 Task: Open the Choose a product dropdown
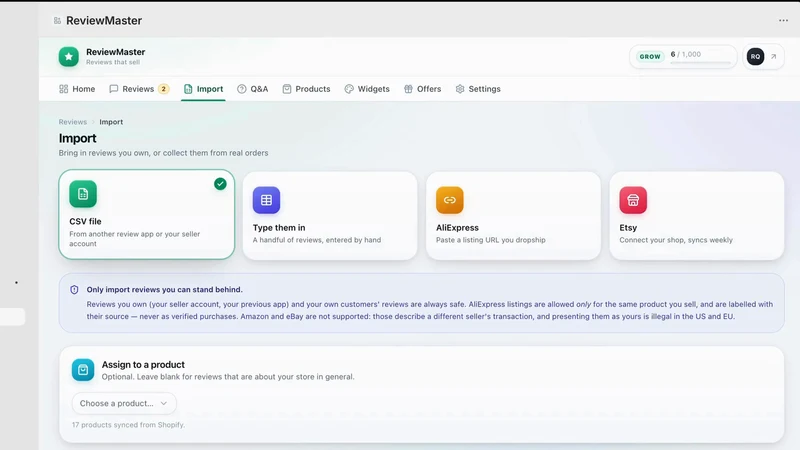124,403
